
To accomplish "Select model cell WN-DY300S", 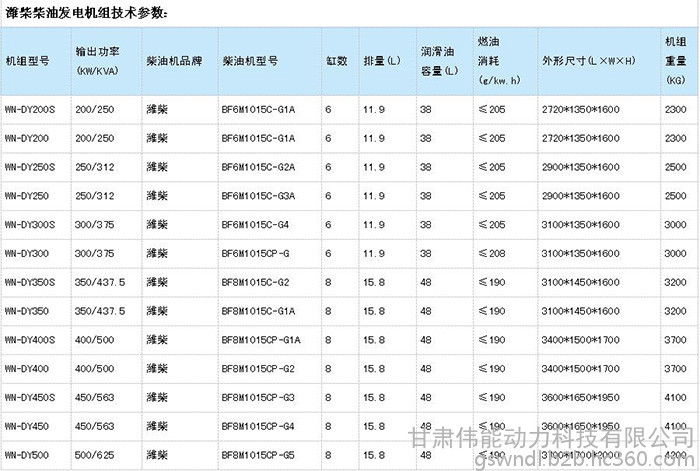I will point(30,225).
